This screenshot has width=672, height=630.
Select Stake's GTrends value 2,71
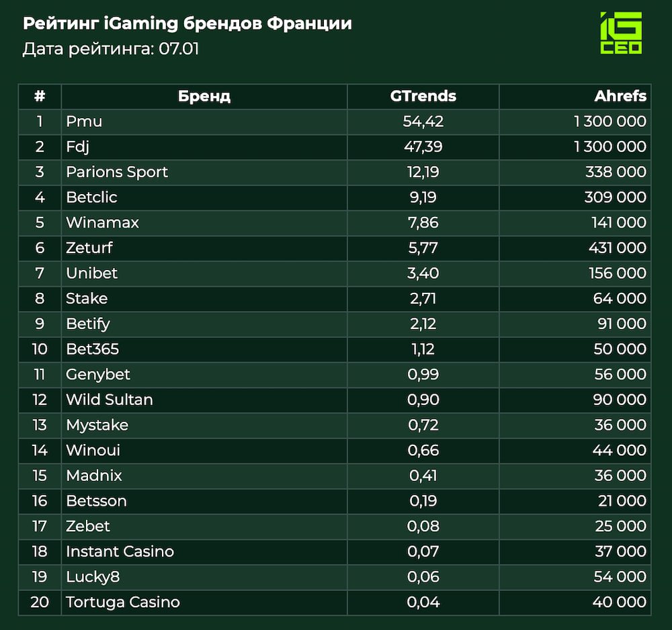coord(423,298)
